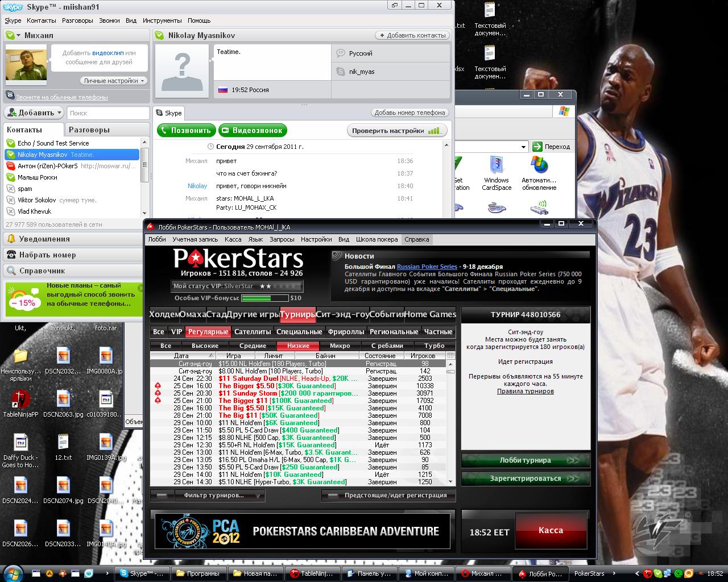Open the Личные настройки dropdown in Skype
The width and height of the screenshot is (728, 582).
click(114, 81)
